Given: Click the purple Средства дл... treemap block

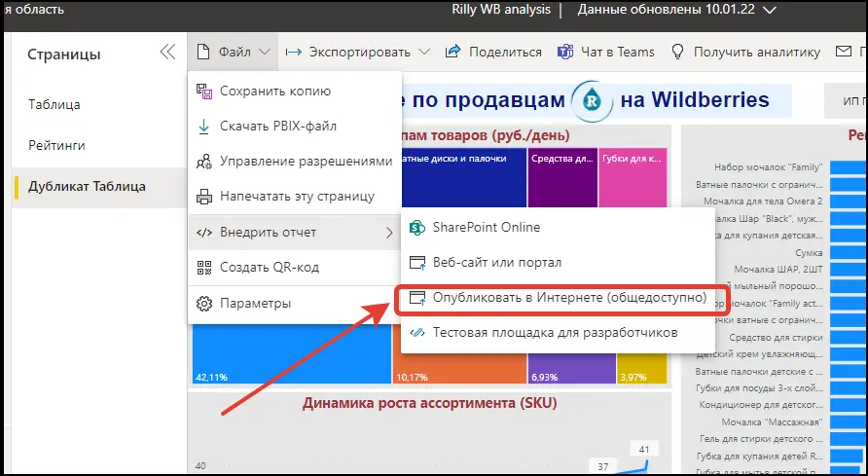Looking at the screenshot, I should coord(562,177).
